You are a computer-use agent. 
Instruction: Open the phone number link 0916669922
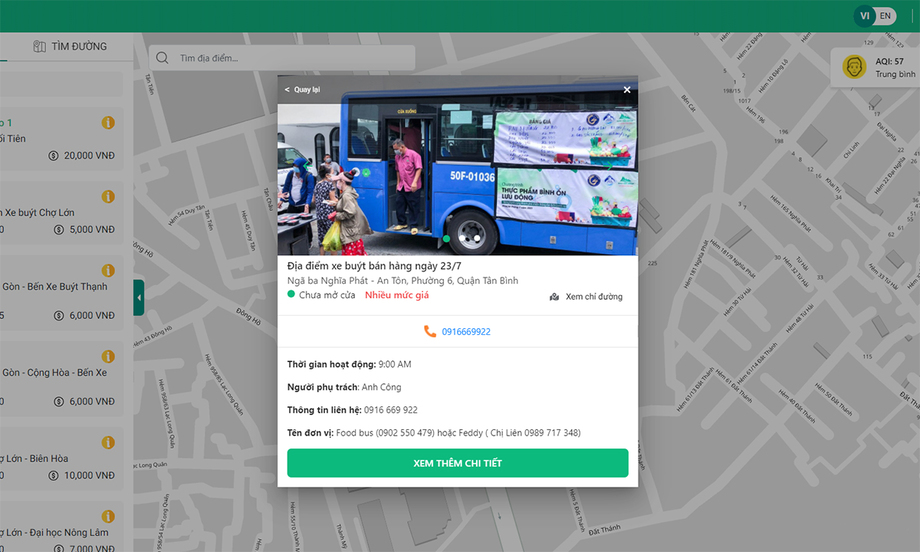466,331
